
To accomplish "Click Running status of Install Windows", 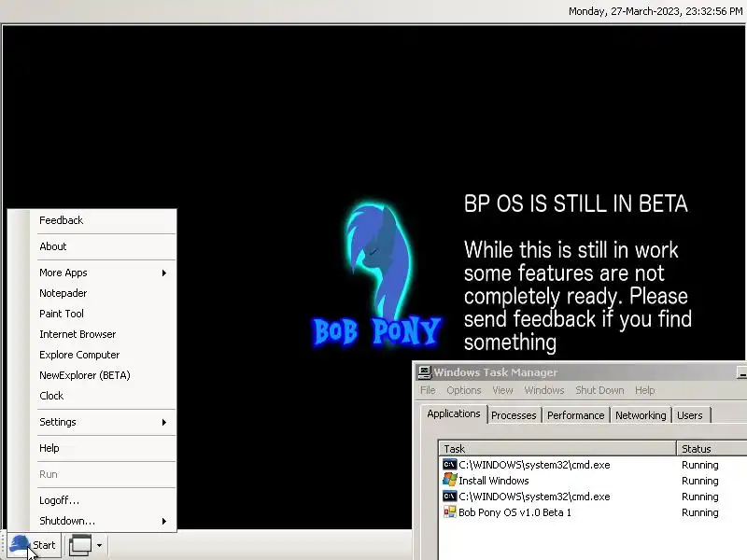I will coord(699,481).
